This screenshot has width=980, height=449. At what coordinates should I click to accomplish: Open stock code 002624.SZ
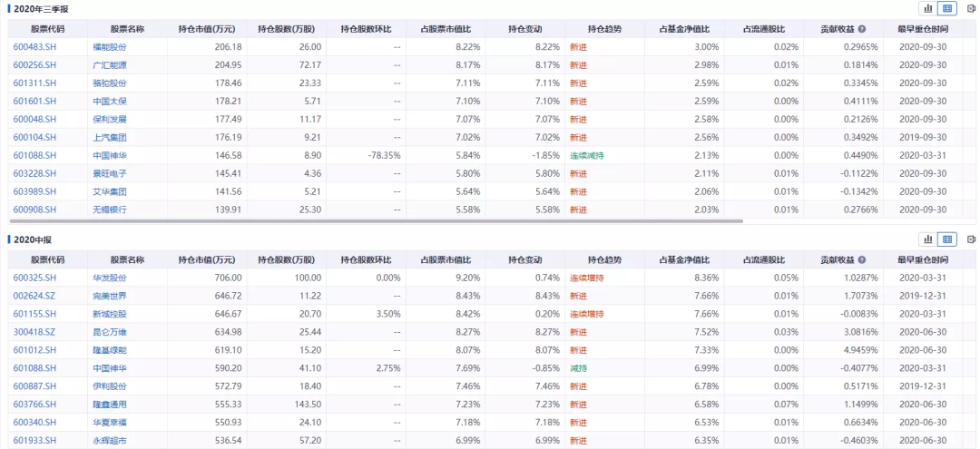(x=35, y=296)
